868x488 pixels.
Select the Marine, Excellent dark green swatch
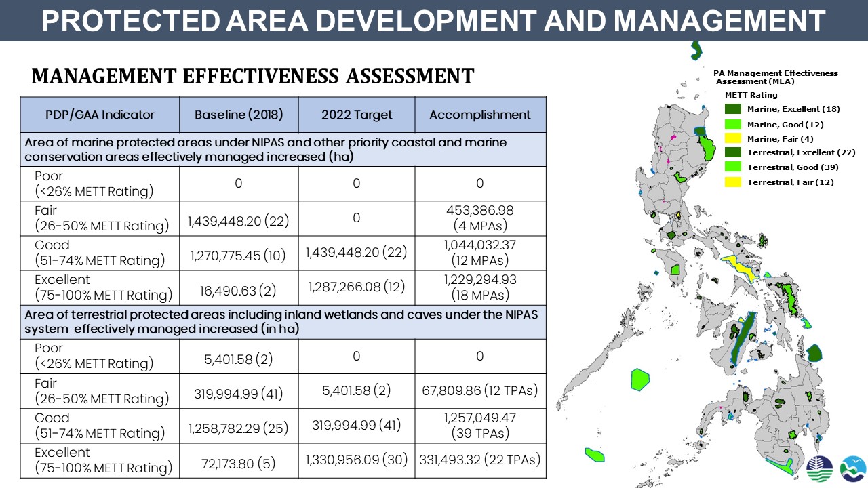[733, 109]
